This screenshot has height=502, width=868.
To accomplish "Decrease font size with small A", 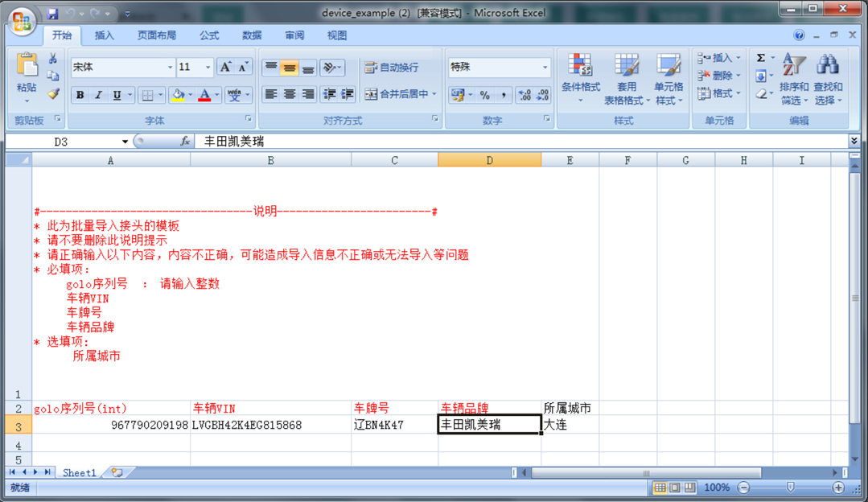I will (242, 68).
